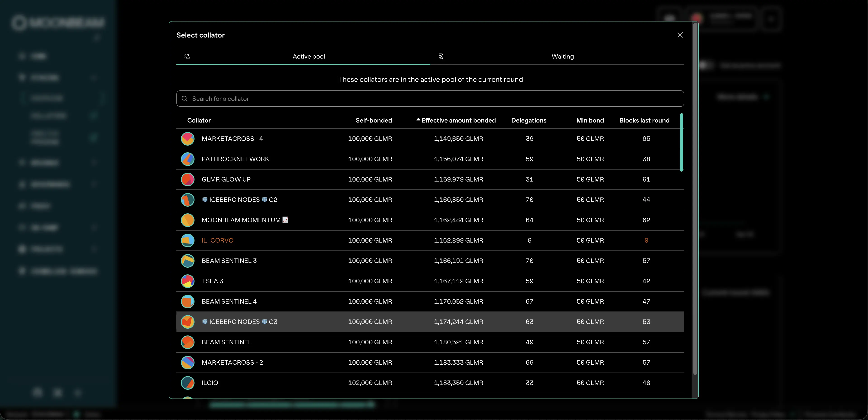Sort by Self-bonded column header

point(374,120)
